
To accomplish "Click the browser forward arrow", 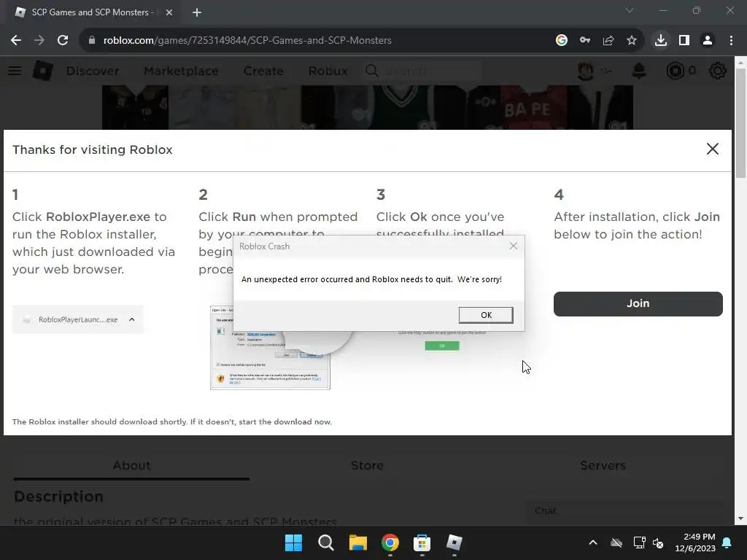I will [x=39, y=41].
